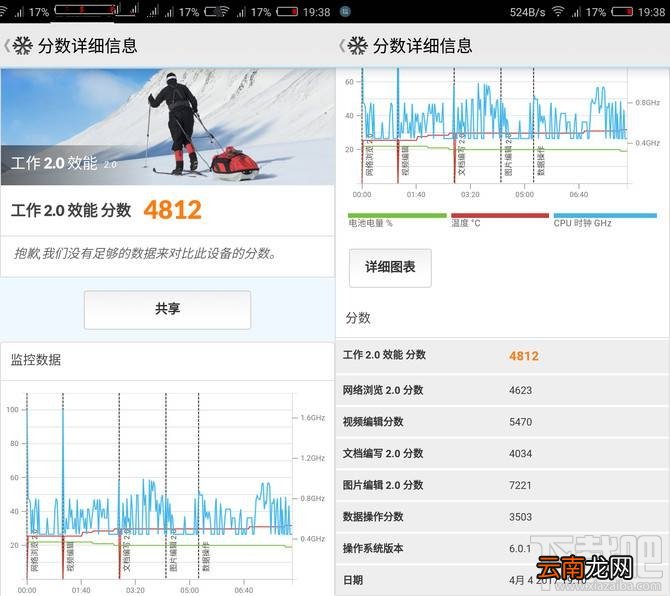670x596 pixels.
Task: Tap the 网络浏览 marker in left chart
Action: tap(35, 551)
